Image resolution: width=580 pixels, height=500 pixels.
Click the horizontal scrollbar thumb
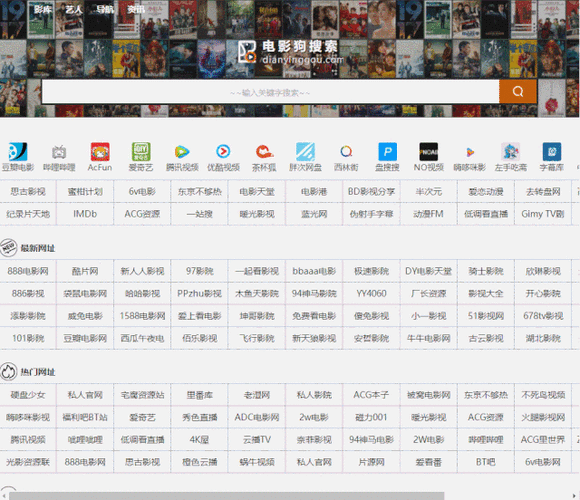(x=226, y=496)
